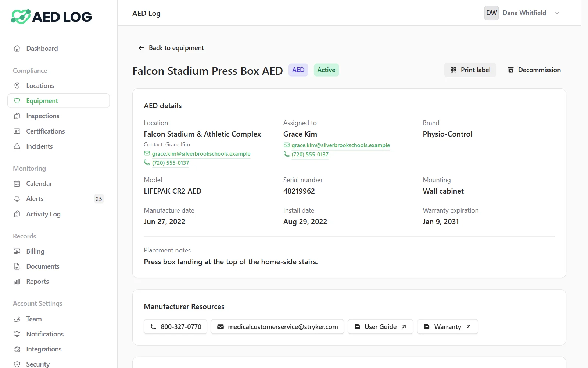
Task: Click the DW user avatar
Action: pyautogui.click(x=491, y=13)
